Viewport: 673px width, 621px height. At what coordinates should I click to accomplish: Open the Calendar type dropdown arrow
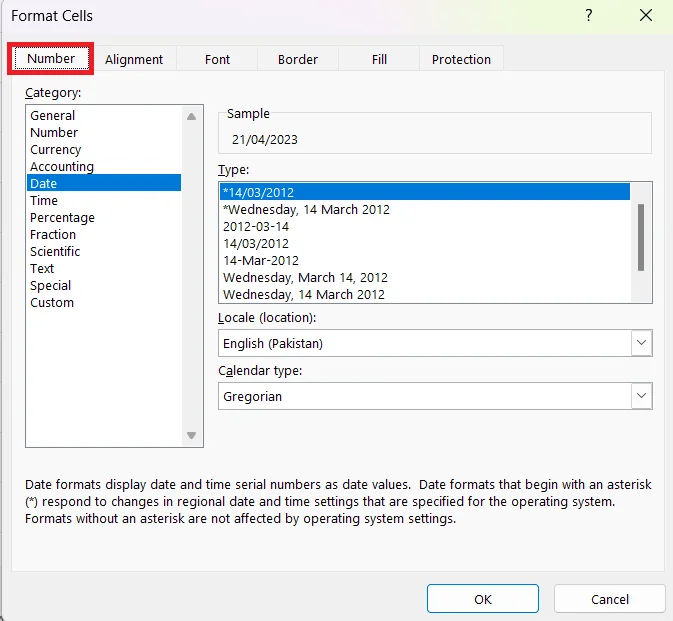pyautogui.click(x=641, y=396)
